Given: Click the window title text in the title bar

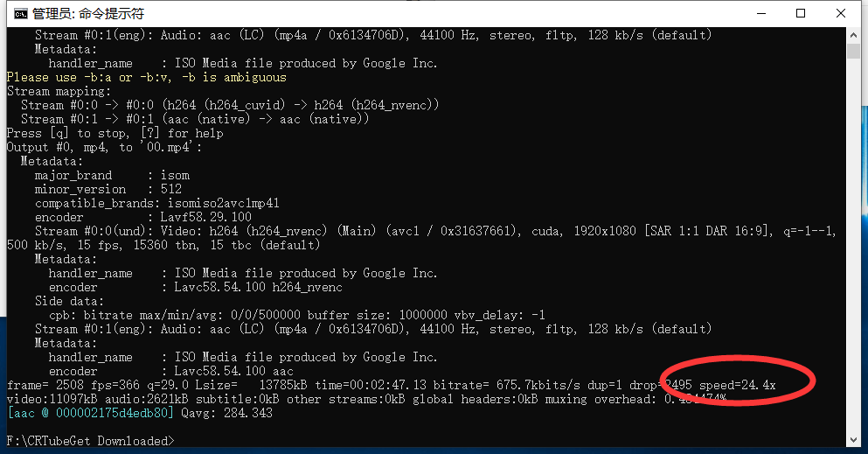Looking at the screenshot, I should coord(87,14).
